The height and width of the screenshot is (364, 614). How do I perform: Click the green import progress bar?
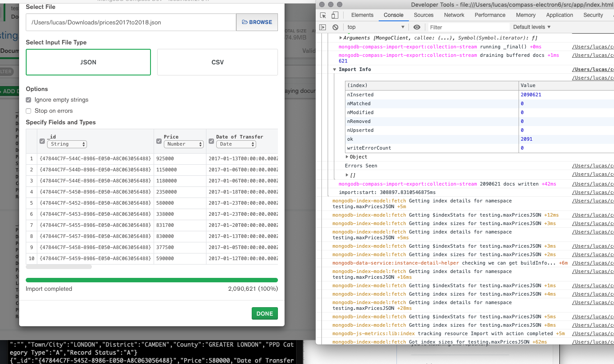click(x=152, y=280)
